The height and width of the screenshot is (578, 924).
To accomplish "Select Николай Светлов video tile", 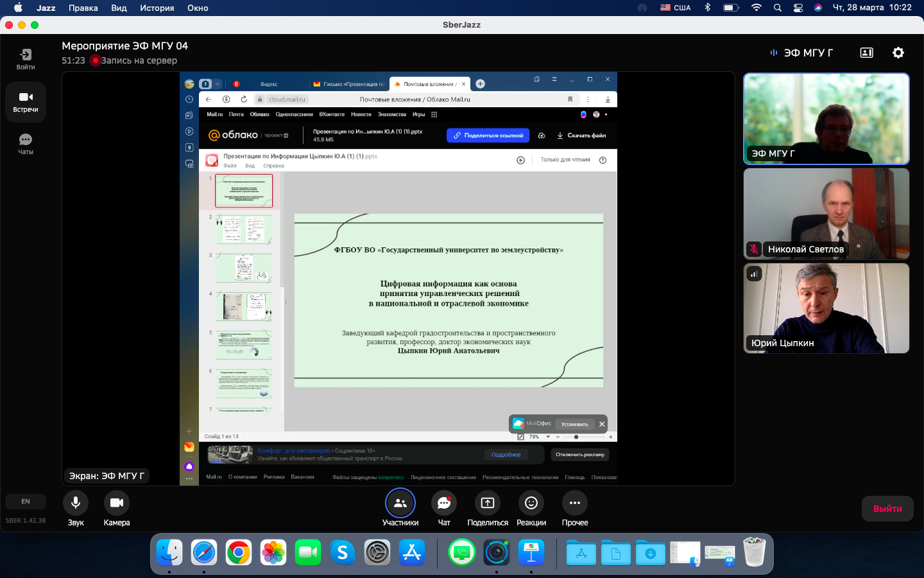I will (x=826, y=214).
